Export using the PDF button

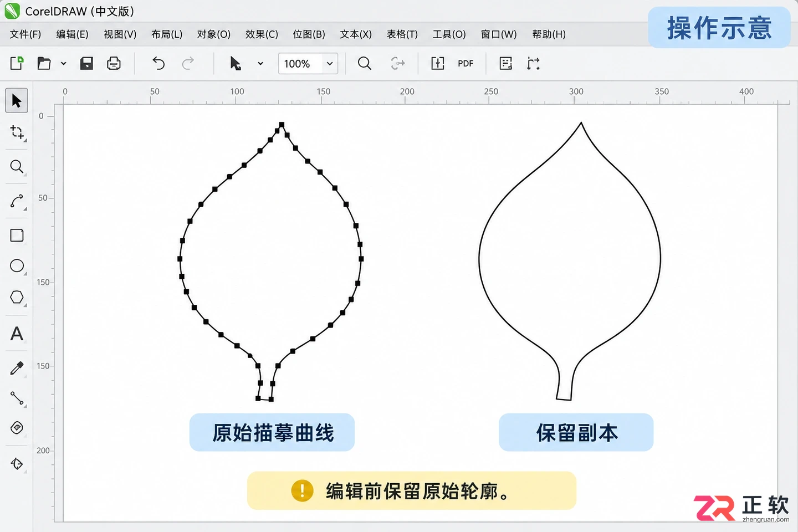(x=465, y=64)
